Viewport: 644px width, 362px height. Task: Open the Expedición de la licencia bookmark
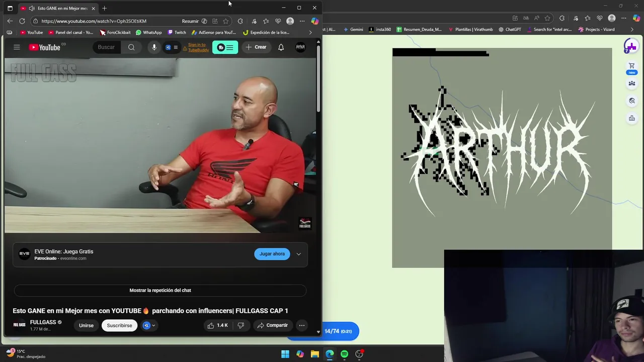pos(266,32)
